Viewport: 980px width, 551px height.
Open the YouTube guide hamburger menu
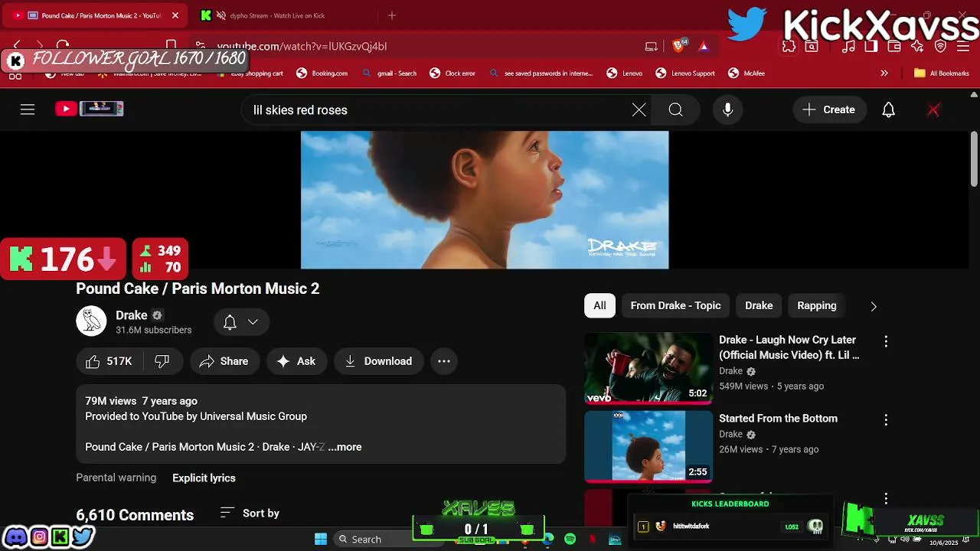tap(28, 109)
